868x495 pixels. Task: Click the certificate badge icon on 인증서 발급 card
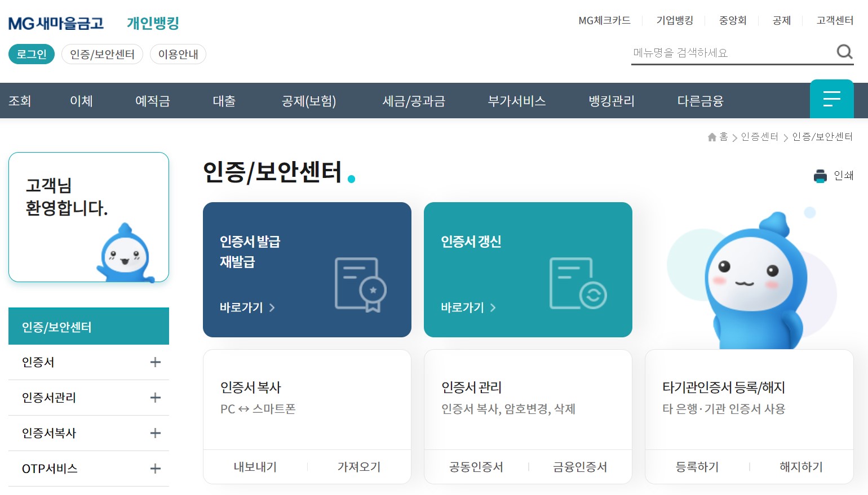(x=360, y=284)
